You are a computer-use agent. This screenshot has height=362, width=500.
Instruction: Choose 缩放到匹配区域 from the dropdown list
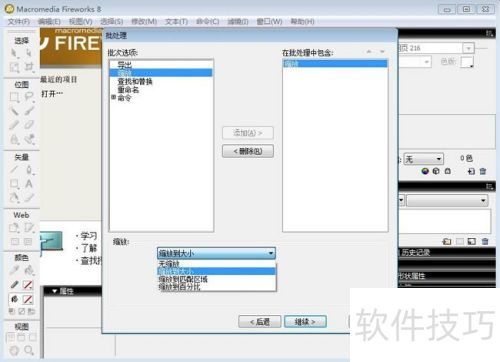click(x=216, y=279)
